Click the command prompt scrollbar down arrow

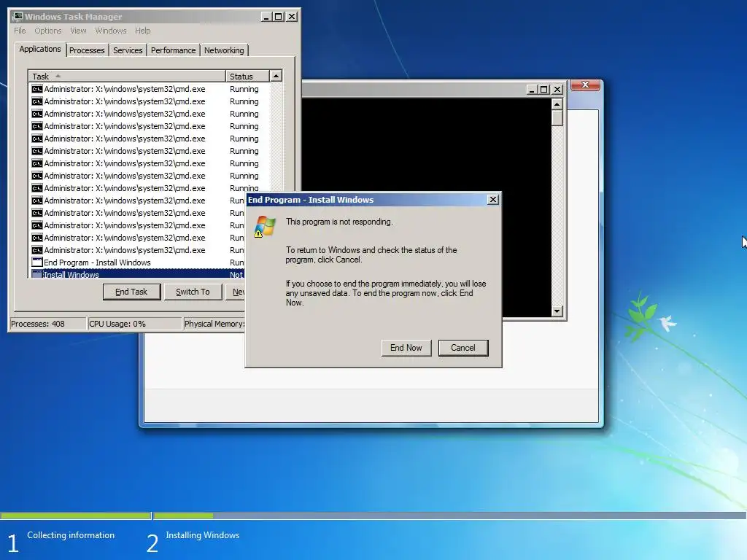click(557, 311)
